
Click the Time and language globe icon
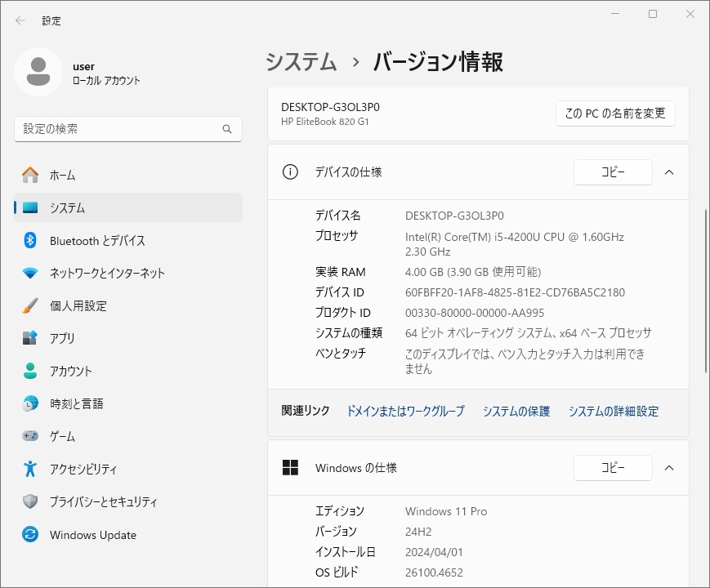coord(30,403)
